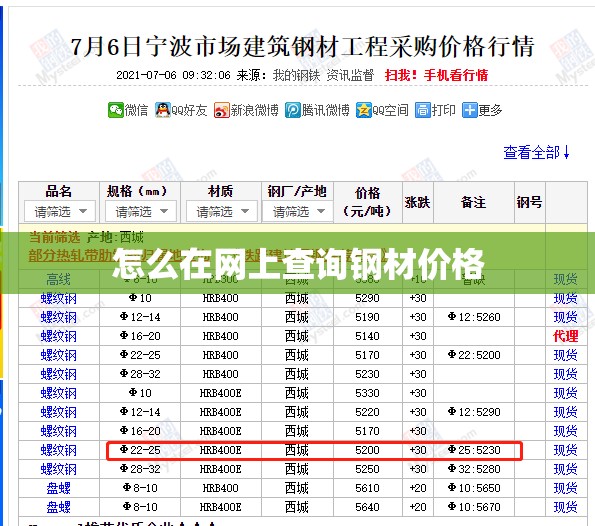Click the QQ好友 text link

189,110
